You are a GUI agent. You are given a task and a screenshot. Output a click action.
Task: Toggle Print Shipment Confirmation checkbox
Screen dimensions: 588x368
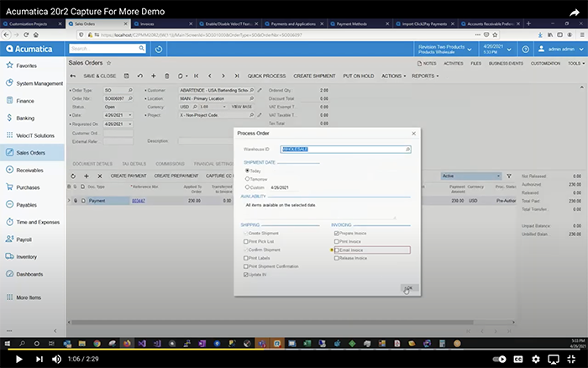point(246,266)
